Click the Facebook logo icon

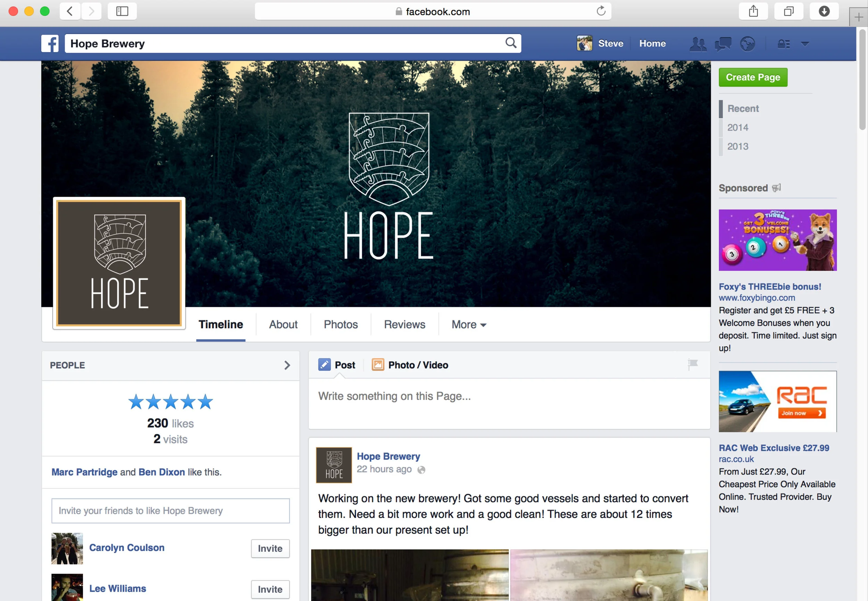(50, 43)
